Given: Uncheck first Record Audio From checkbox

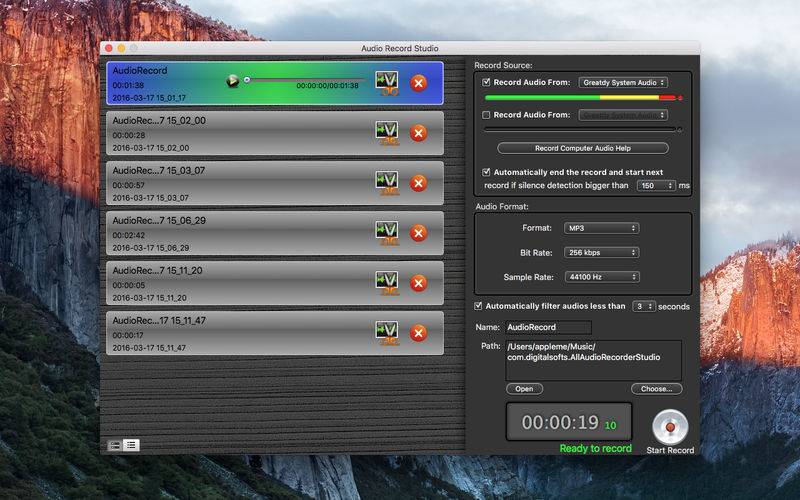Looking at the screenshot, I should tap(486, 82).
